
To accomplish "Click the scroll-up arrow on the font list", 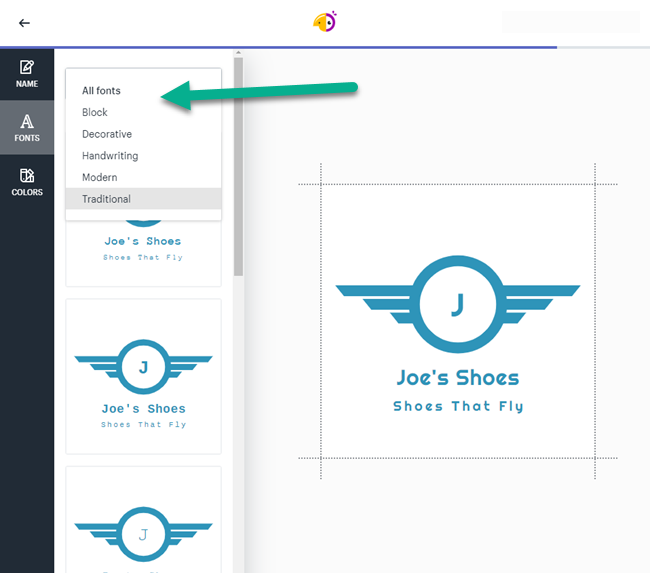I will pos(238,53).
